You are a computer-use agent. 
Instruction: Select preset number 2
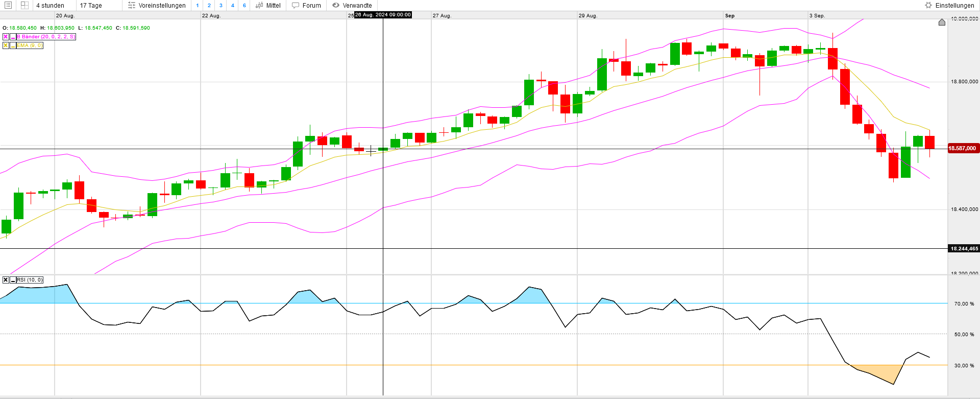click(209, 6)
